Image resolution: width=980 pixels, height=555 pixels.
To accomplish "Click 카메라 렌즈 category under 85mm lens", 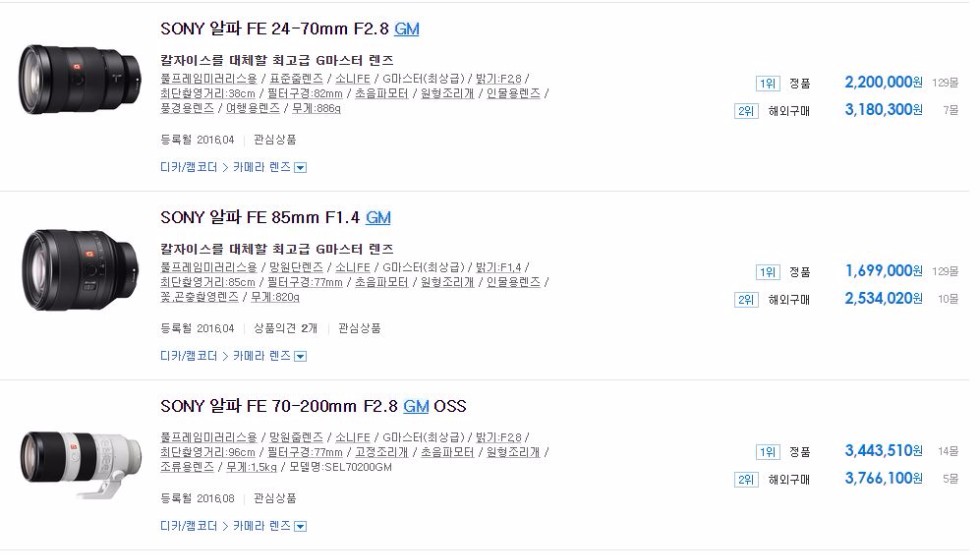I will pyautogui.click(x=261, y=356).
